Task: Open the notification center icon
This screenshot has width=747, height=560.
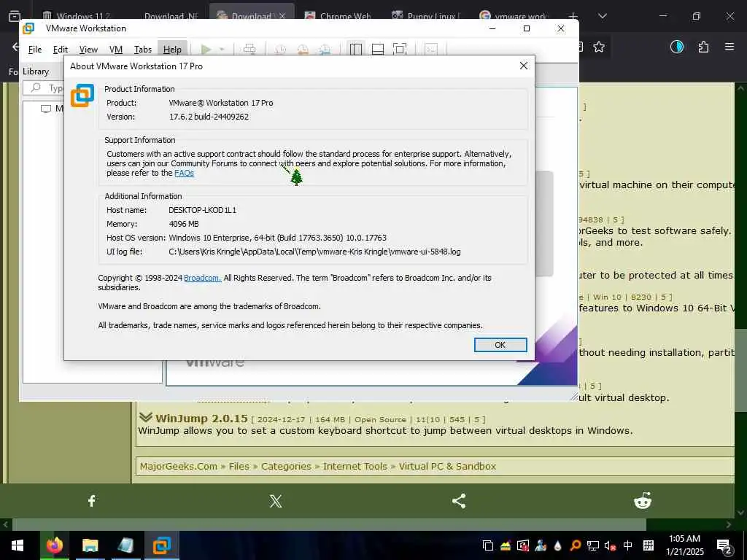Action: tap(724, 545)
